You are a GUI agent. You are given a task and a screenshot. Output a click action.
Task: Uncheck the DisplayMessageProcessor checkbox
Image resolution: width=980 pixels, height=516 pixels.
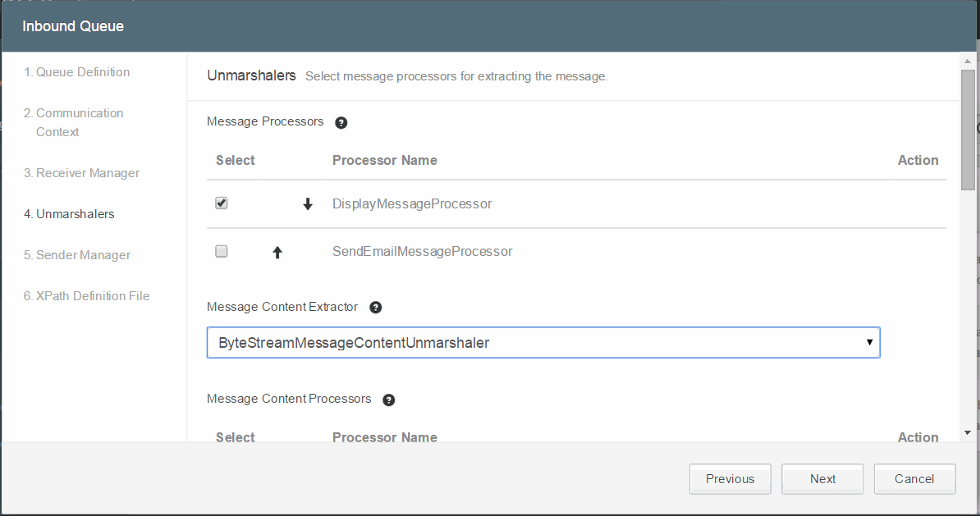coord(222,203)
